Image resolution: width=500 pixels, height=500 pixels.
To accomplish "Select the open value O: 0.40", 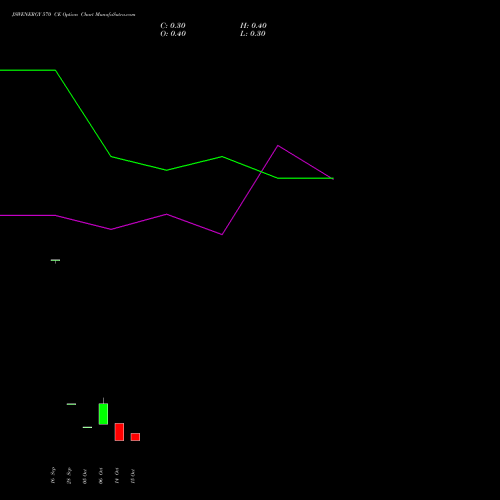I will pos(173,34).
